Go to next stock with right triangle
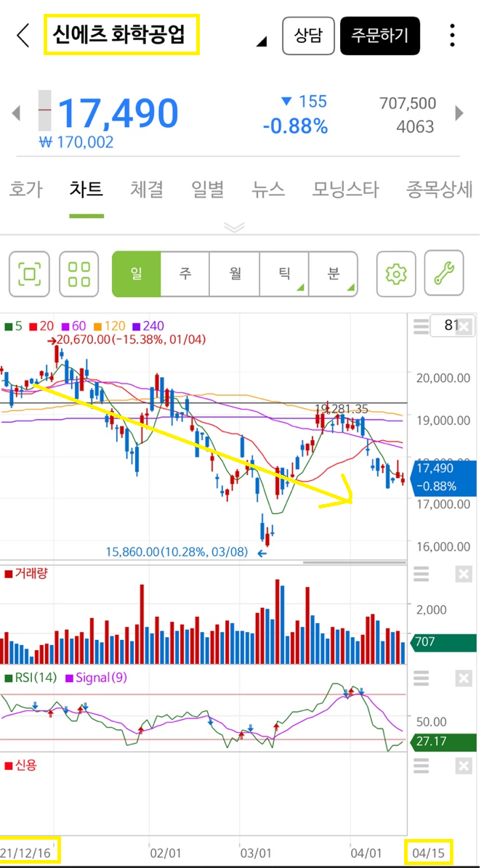The width and height of the screenshot is (484, 868). (459, 113)
